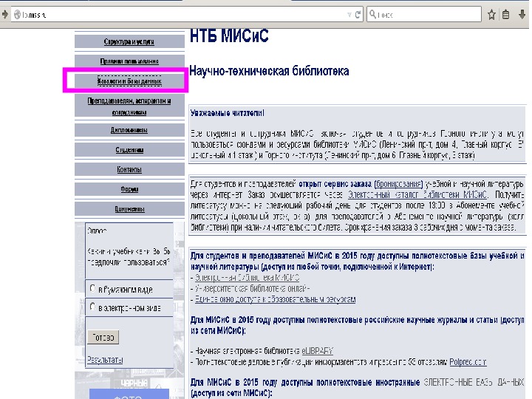
Task: Click the reload page icon
Action: 358,15
